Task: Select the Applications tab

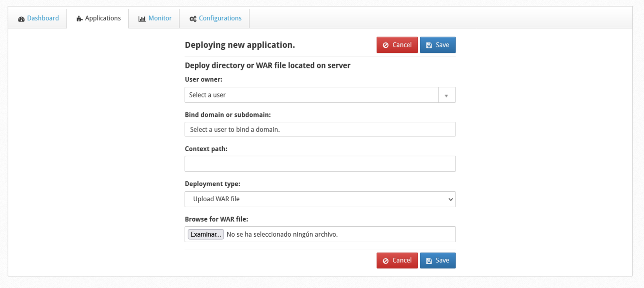Action: pos(98,18)
